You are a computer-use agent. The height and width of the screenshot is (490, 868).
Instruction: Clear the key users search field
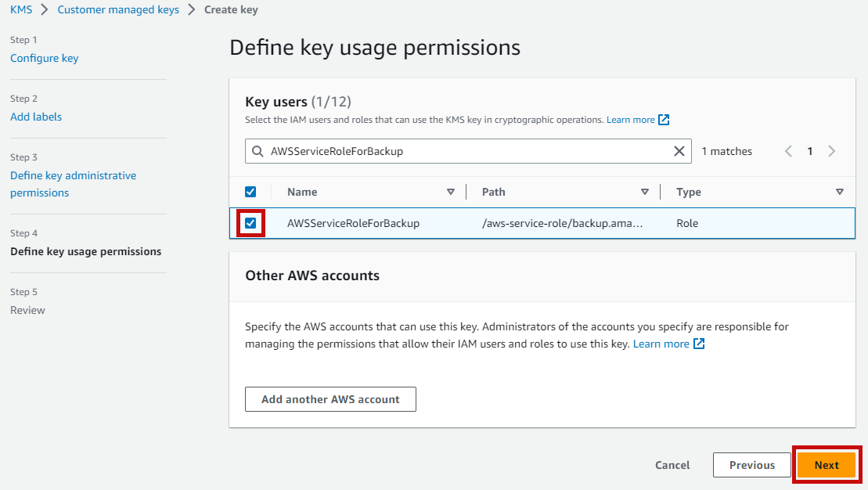[679, 151]
